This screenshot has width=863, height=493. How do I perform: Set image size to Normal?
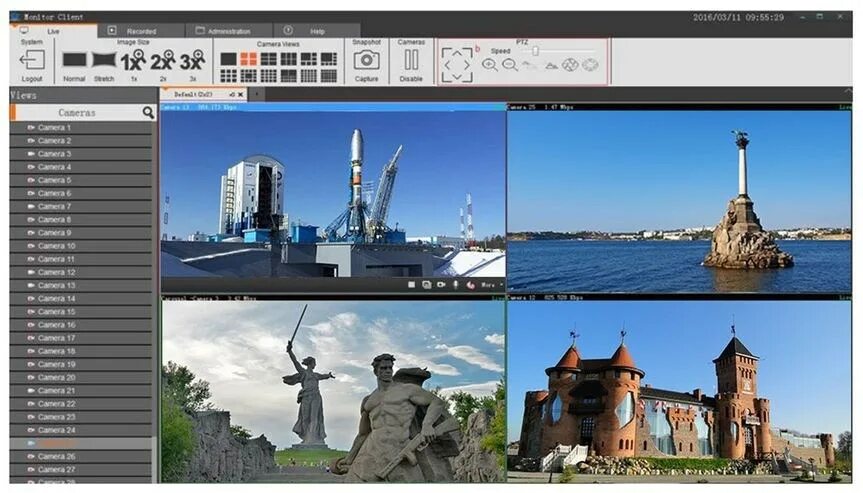click(x=74, y=59)
